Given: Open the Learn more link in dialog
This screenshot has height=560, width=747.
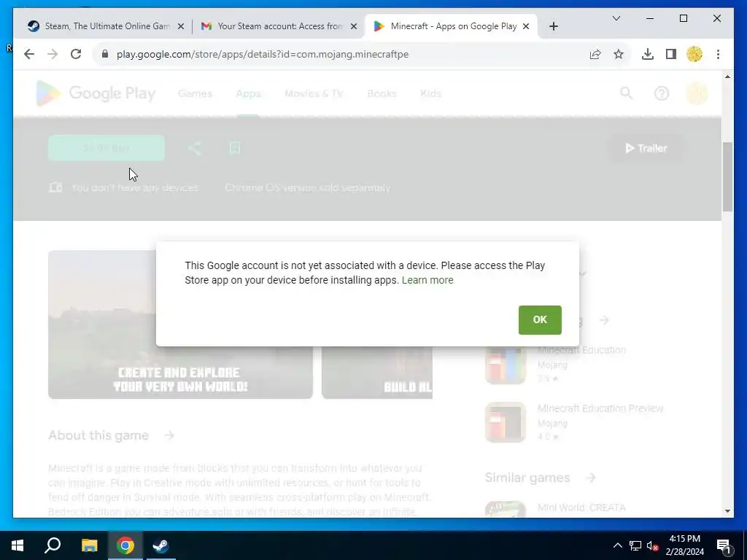Looking at the screenshot, I should pos(427,280).
